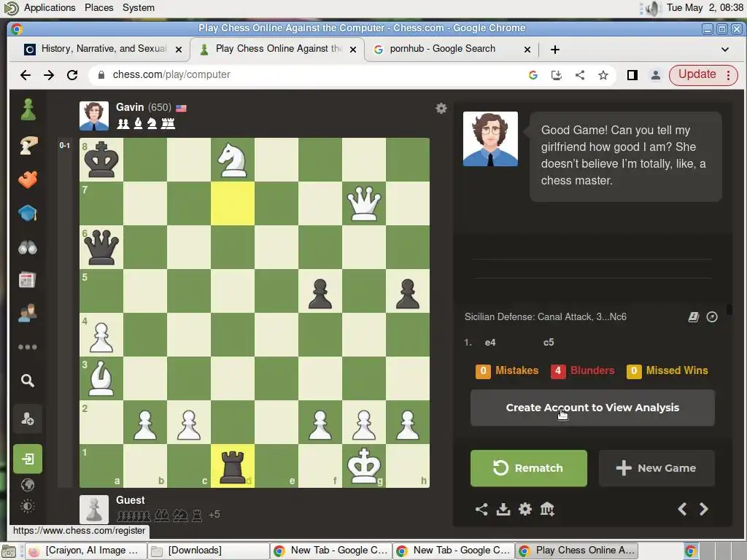
Task: Open the Play pawn icon in sidebar
Action: 28,109
